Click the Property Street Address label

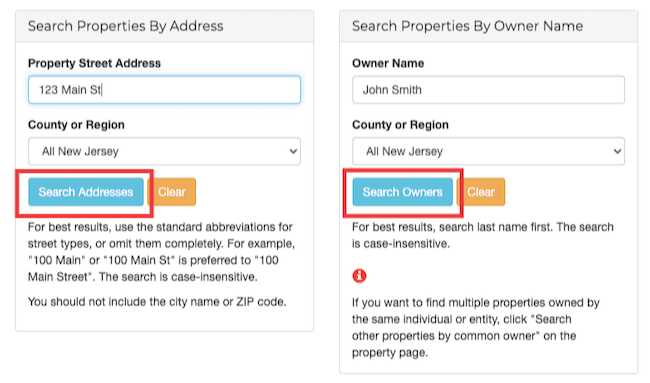tap(94, 63)
